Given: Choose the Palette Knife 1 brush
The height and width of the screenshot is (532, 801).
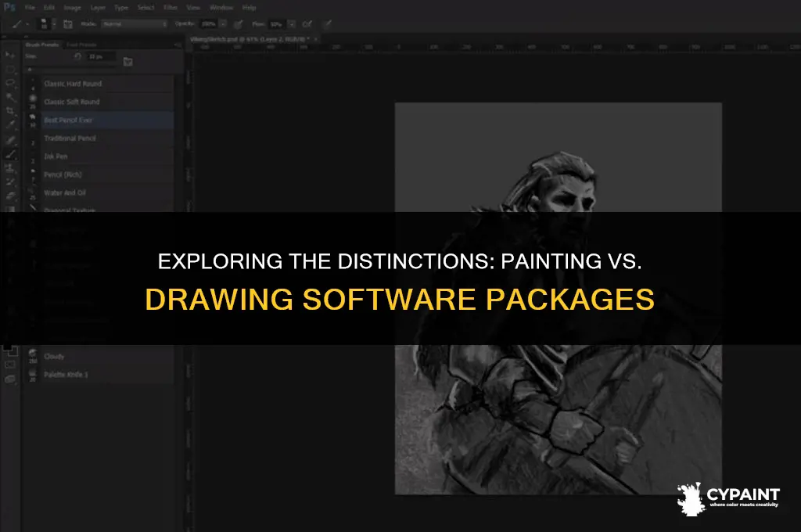Looking at the screenshot, I should 100,375.
